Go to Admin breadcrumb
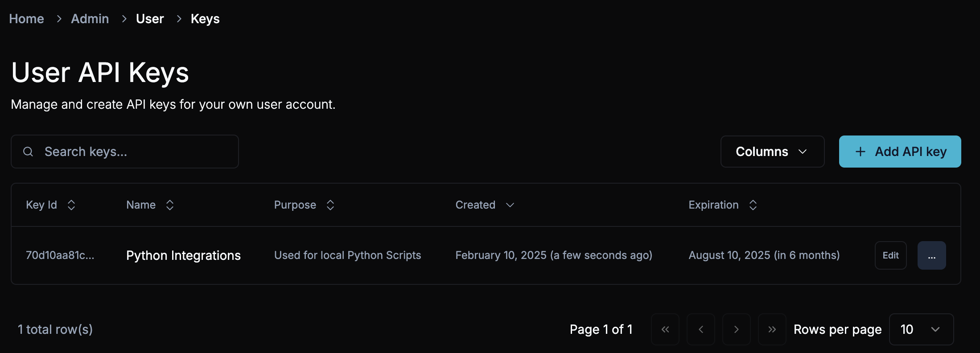Screen dimensions: 980x353 90,19
